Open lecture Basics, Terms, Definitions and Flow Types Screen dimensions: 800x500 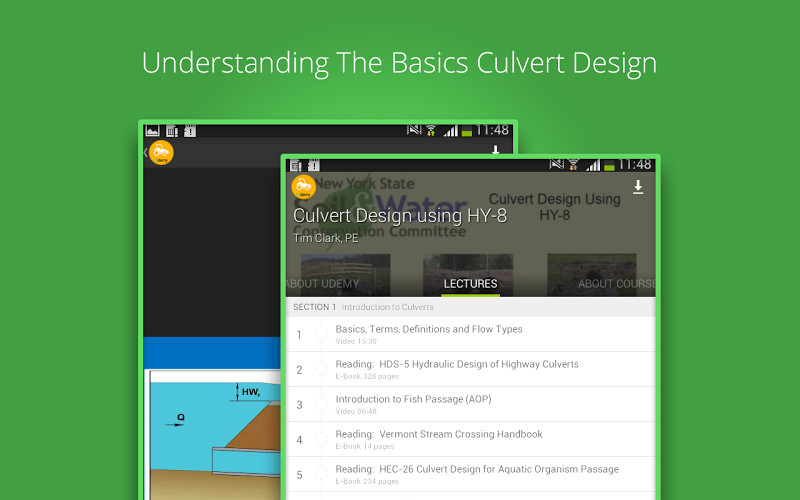tap(470, 335)
